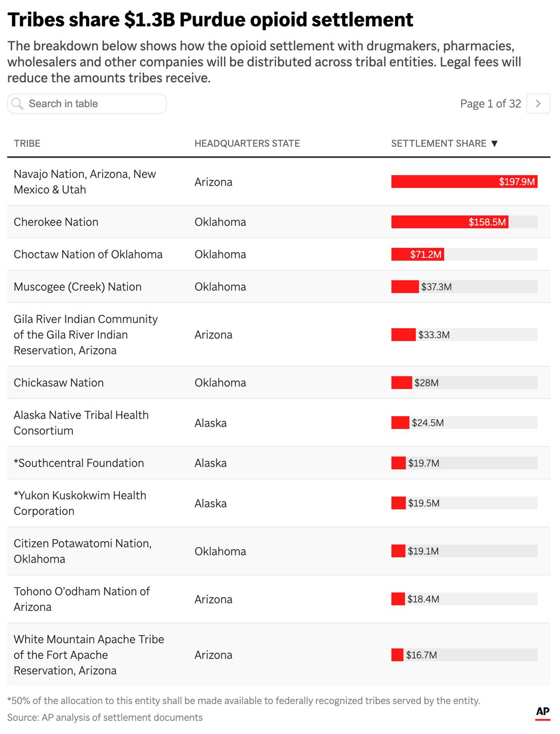Screen dimensions: 560x734
Task: Click the '$19.5M' value label
Action: tap(424, 503)
